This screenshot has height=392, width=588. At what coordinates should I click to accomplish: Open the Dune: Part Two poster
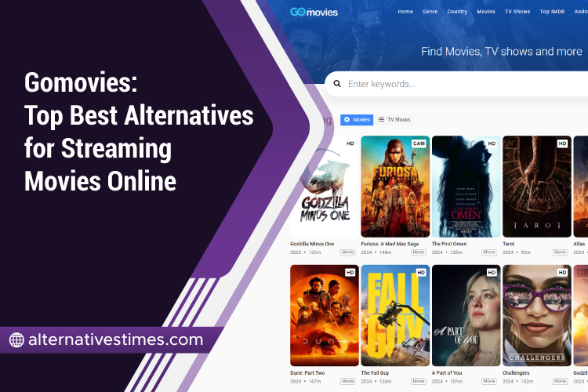325,315
